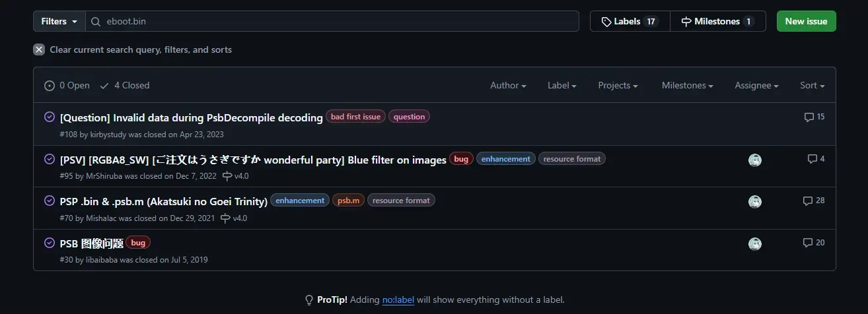Open v4.0 milestone on issue #70
Viewport: 868px width, 314px height.
click(235, 218)
